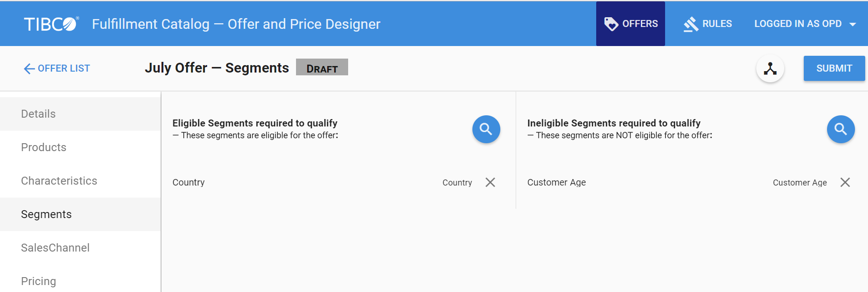Open the SalesChannel section

(x=55, y=248)
